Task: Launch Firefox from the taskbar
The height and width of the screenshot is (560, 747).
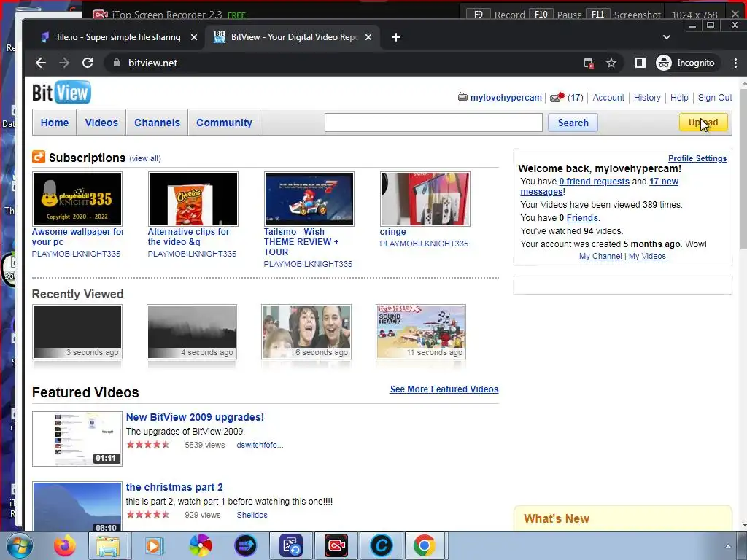Action: tap(64, 545)
